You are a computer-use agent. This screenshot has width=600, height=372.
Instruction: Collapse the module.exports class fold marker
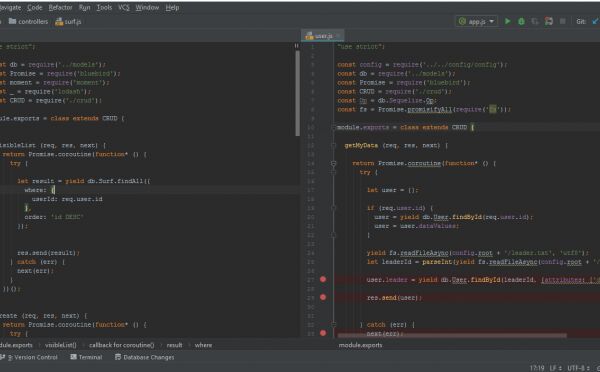tap(333, 127)
